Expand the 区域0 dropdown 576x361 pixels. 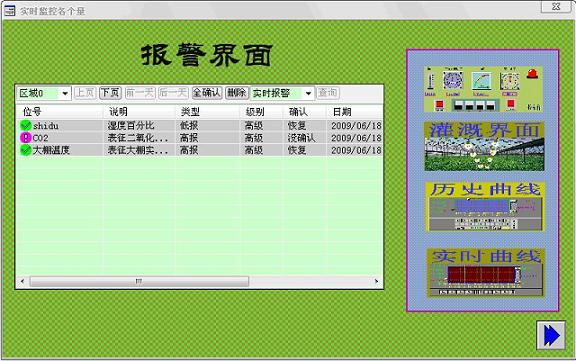[65, 94]
